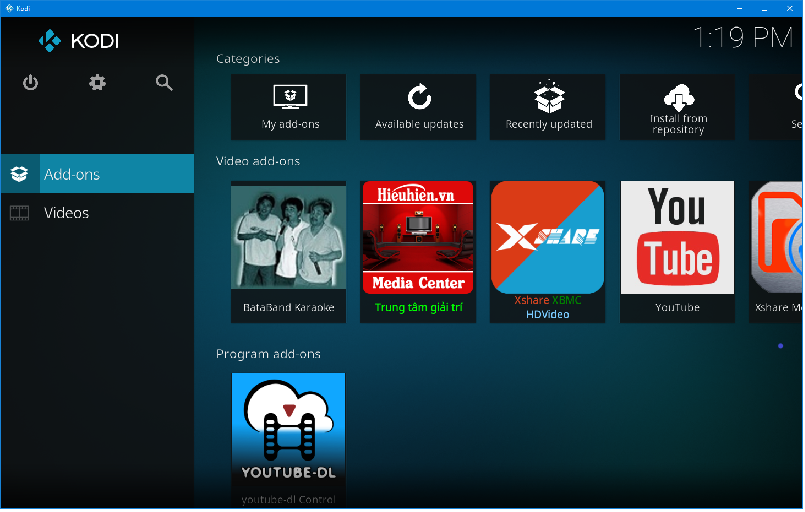The height and width of the screenshot is (512, 805).
Task: Open the Available updates tile
Action: pyautogui.click(x=419, y=106)
